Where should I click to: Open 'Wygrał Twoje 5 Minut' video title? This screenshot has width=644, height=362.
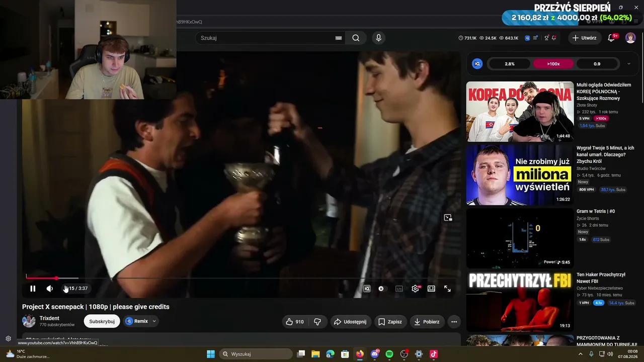[605, 155]
